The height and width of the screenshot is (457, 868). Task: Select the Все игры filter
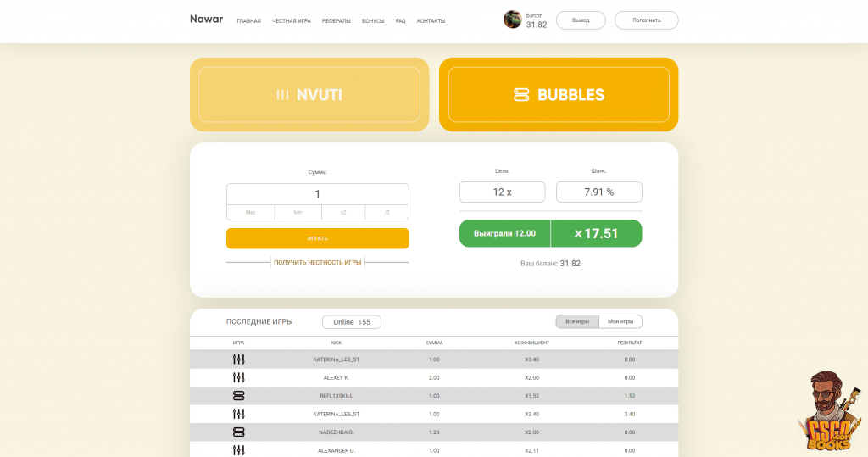coord(577,321)
